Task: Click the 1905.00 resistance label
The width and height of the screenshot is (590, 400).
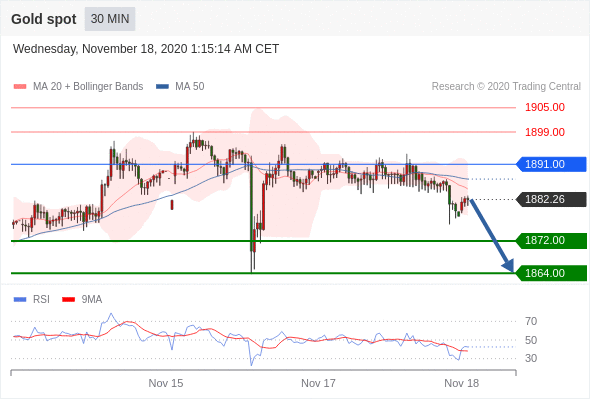Action: coord(545,108)
